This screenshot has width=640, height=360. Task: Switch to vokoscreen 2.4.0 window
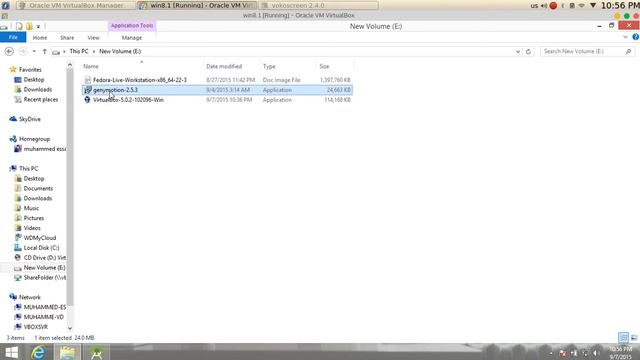(x=319, y=6)
